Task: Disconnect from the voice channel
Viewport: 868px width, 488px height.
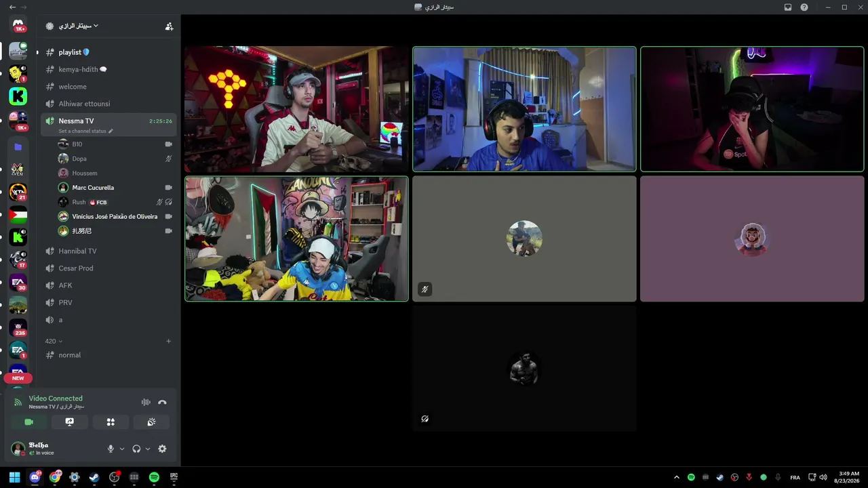Action: click(162, 402)
